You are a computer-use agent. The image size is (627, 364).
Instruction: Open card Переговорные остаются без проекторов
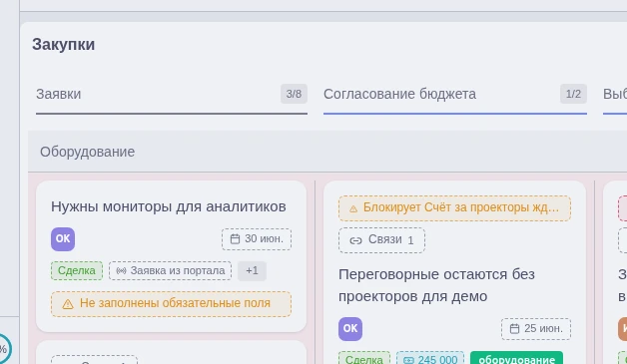[x=436, y=285]
